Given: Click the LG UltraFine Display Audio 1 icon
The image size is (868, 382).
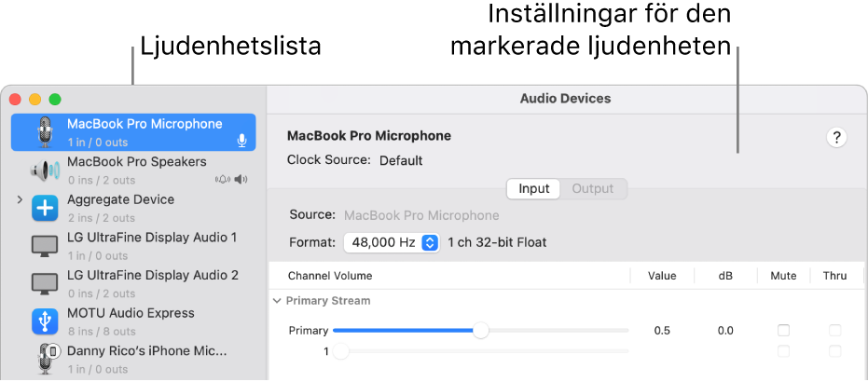Looking at the screenshot, I should click(45, 246).
